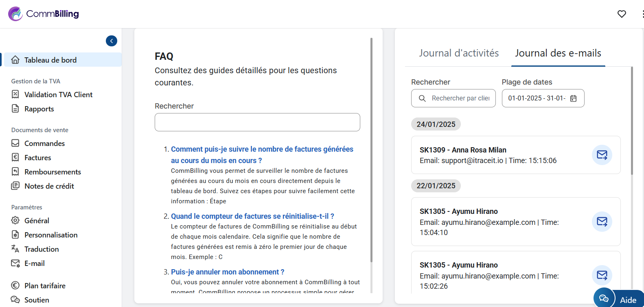Go to Rapports in the sidebar

coord(39,109)
